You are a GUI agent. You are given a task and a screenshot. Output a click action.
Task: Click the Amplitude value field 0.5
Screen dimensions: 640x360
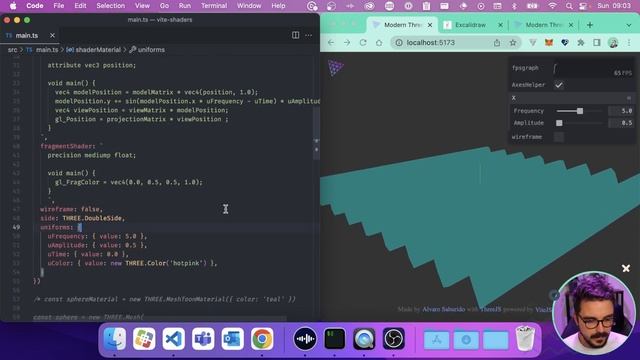[x=620, y=123]
